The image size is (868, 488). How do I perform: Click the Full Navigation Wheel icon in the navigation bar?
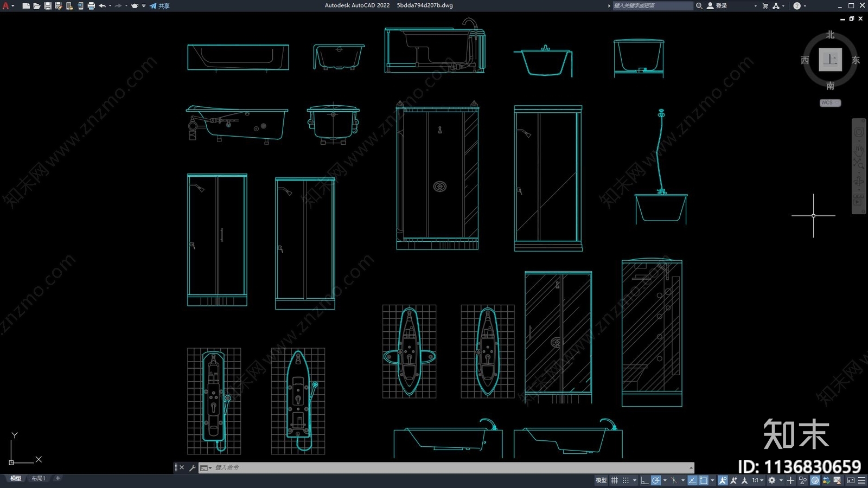pyautogui.click(x=859, y=132)
